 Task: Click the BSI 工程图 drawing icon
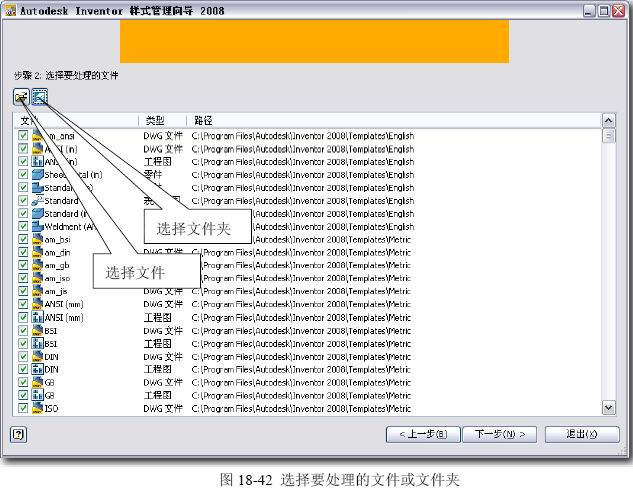coord(38,343)
